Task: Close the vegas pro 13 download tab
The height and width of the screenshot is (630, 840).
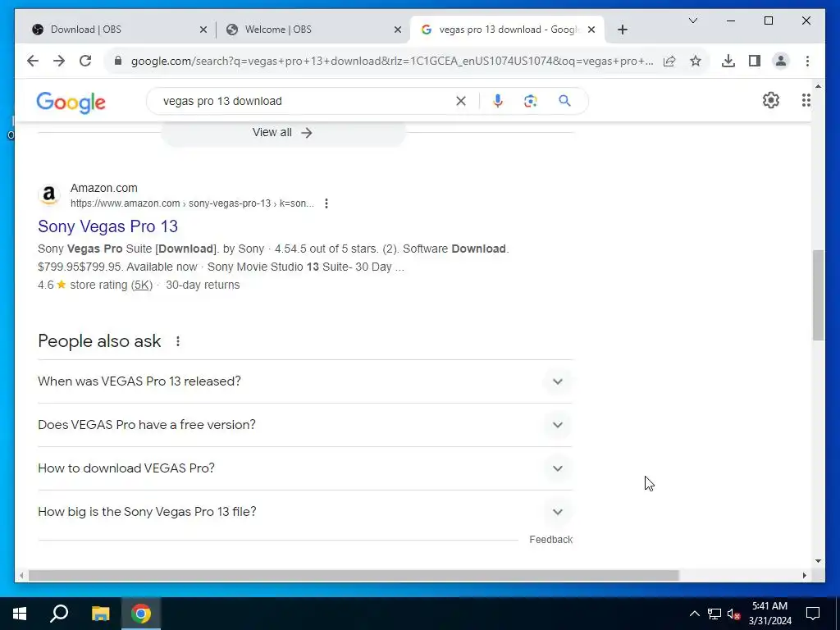Action: pyautogui.click(x=591, y=30)
